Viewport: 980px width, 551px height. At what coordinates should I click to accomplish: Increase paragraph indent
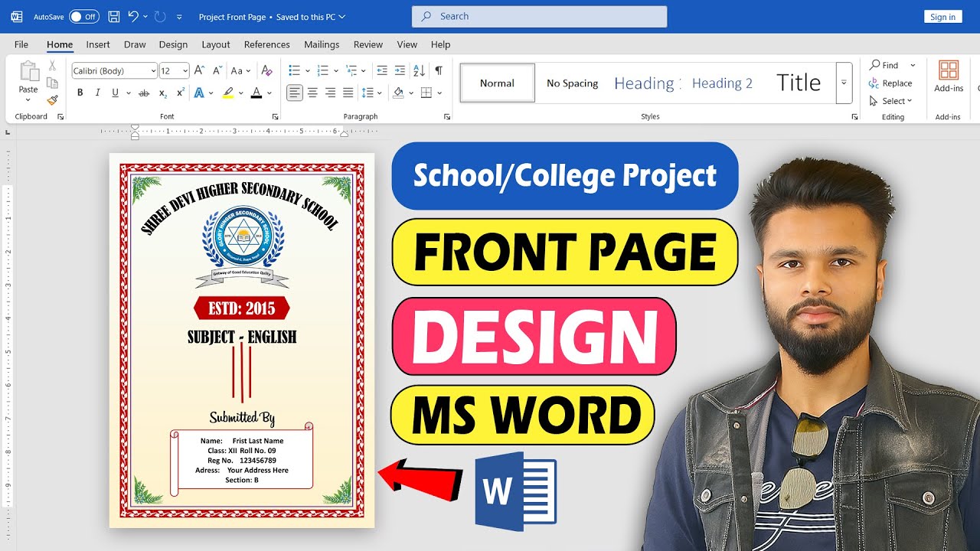tap(400, 70)
